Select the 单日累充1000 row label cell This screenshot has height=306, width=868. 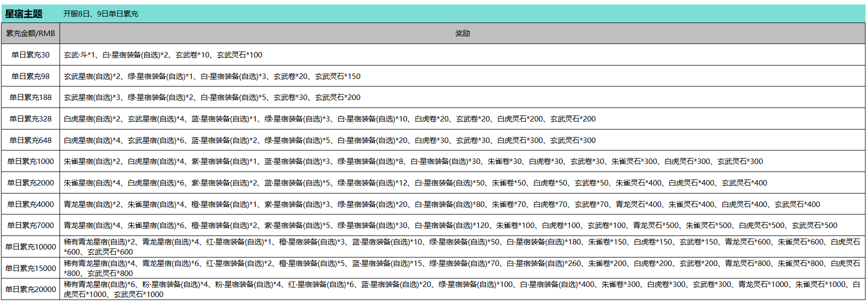pyautogui.click(x=31, y=161)
